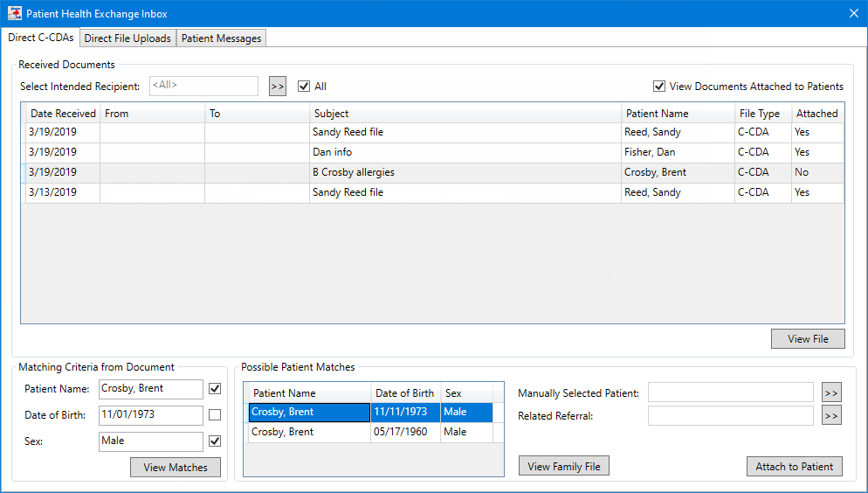Switch to the Direct File Uploads tab
The width and height of the screenshot is (868, 493).
tap(127, 38)
